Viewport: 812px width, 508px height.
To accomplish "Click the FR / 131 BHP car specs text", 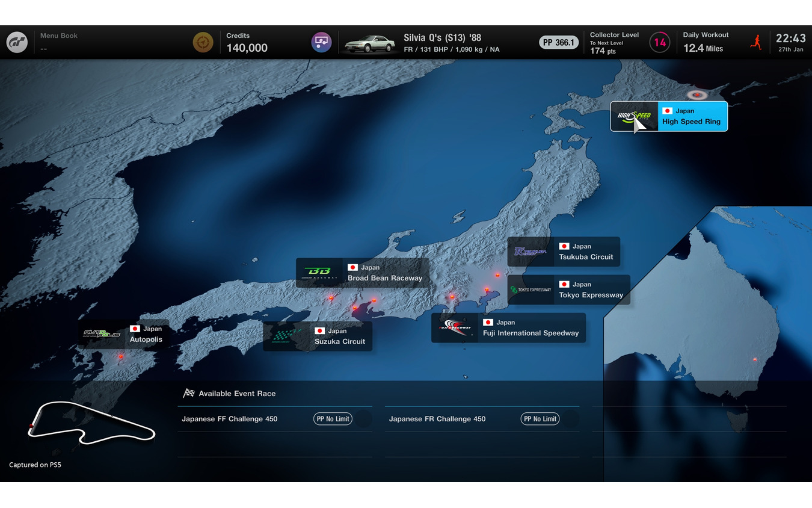I will pos(452,49).
